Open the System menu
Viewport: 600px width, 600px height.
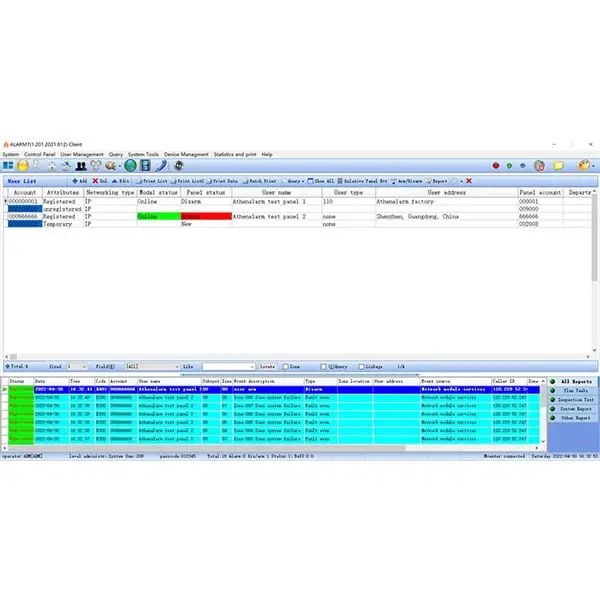tap(10, 154)
